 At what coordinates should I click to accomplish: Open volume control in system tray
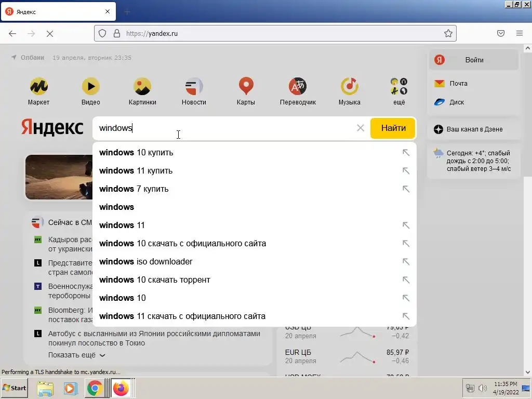482,388
